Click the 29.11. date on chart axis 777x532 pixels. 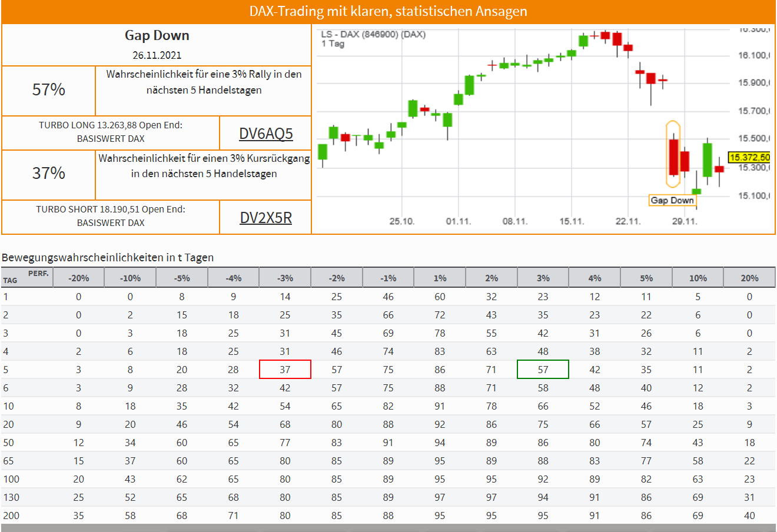685,221
